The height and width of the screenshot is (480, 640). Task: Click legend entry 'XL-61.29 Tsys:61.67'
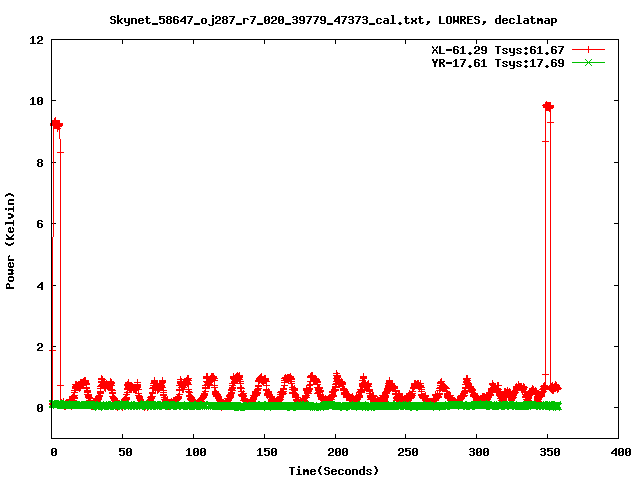498,50
